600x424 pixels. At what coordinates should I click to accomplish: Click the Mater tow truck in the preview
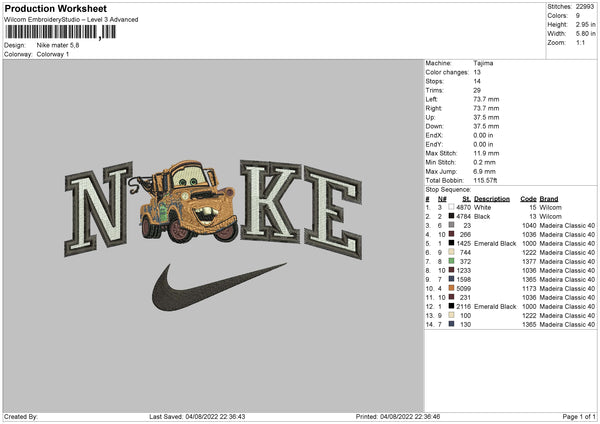click(184, 201)
